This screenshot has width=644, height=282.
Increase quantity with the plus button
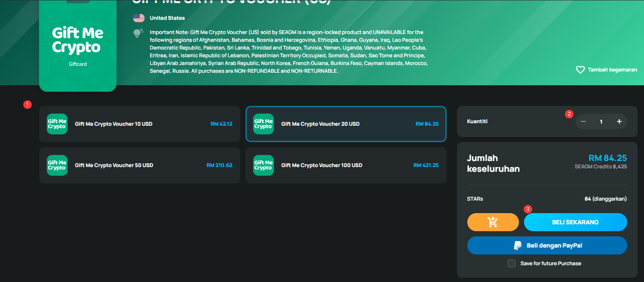click(x=619, y=121)
